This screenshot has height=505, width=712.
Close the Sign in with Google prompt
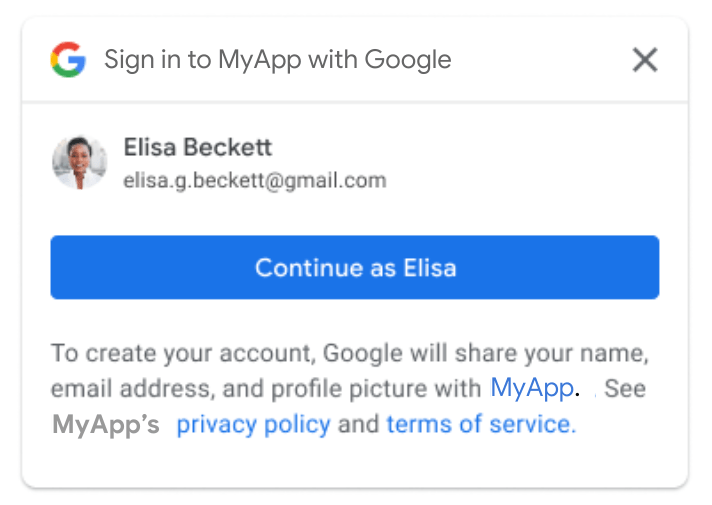[645, 60]
